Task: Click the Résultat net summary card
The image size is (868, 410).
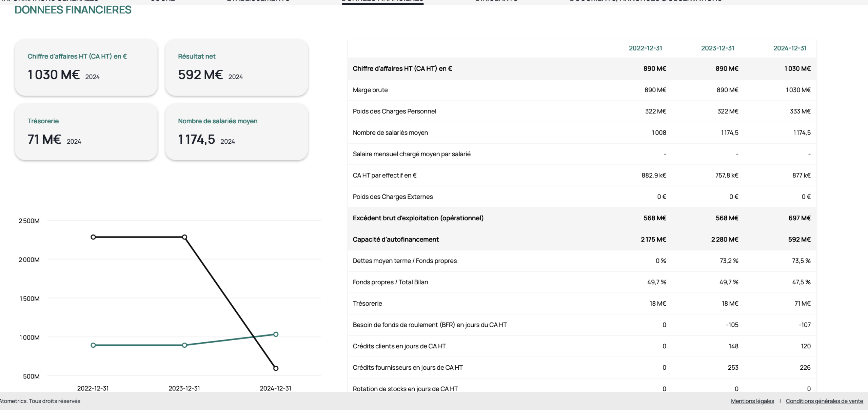Action: 236,67
